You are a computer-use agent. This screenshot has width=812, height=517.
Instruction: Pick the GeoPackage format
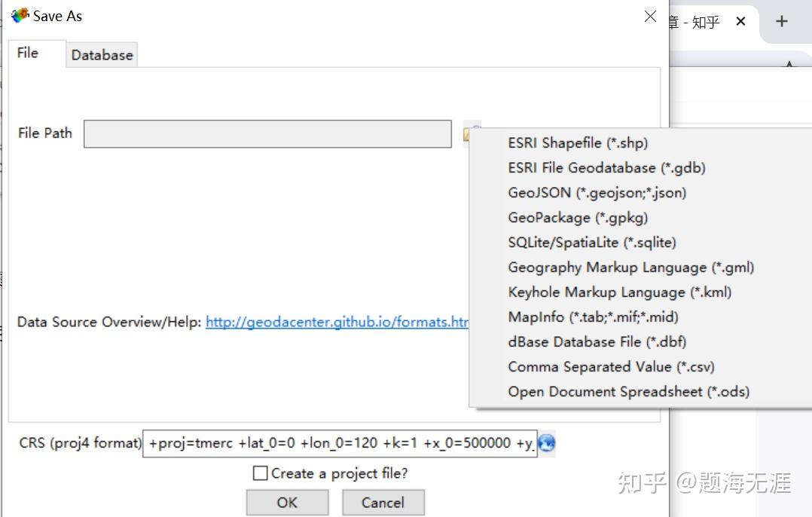pyautogui.click(x=577, y=217)
